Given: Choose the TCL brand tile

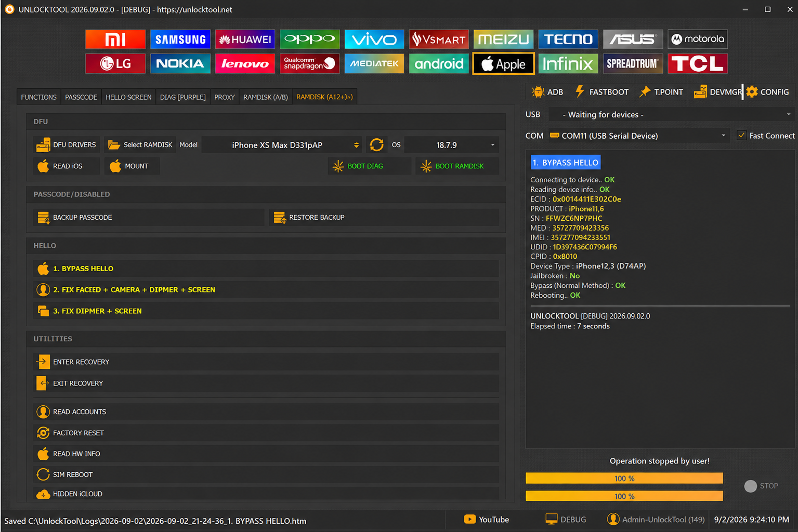Looking at the screenshot, I should point(698,63).
